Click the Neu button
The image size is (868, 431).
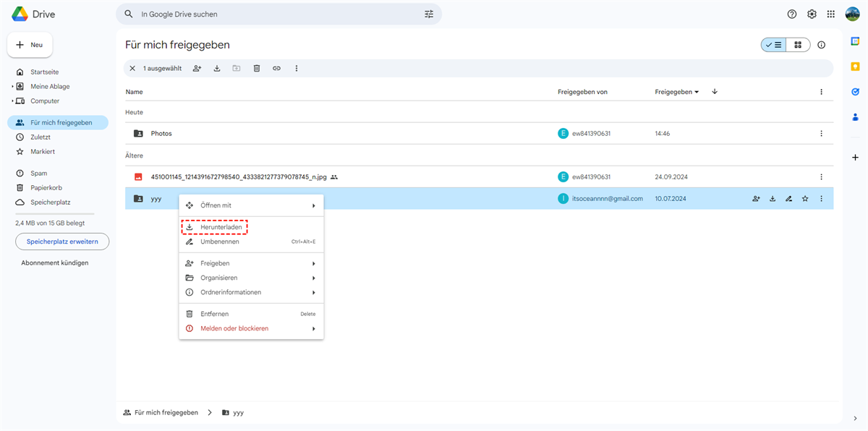coord(30,45)
